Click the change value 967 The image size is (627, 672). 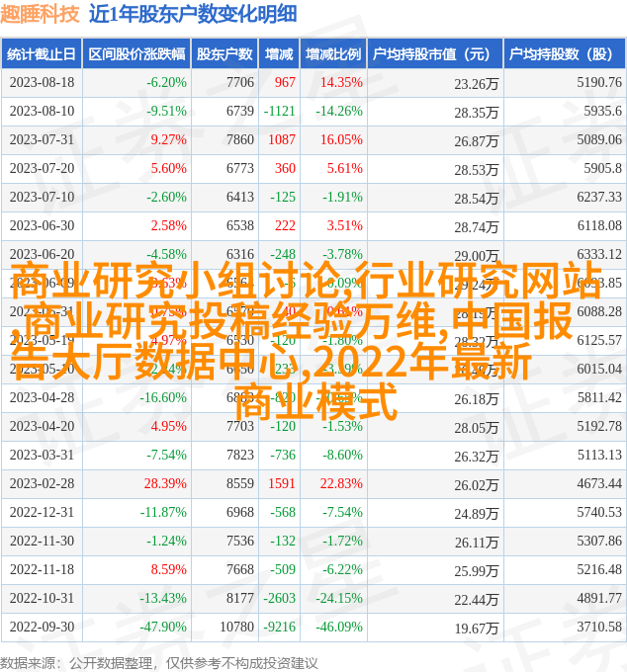point(285,82)
